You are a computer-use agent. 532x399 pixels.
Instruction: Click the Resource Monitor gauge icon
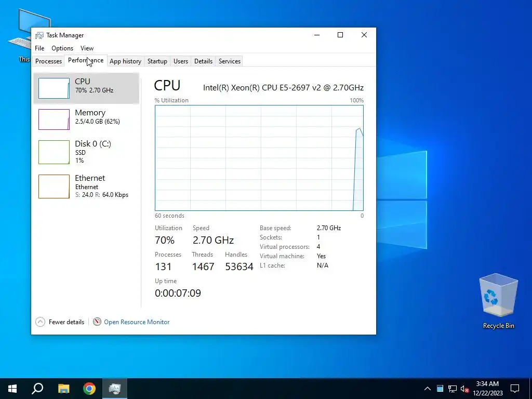click(97, 322)
